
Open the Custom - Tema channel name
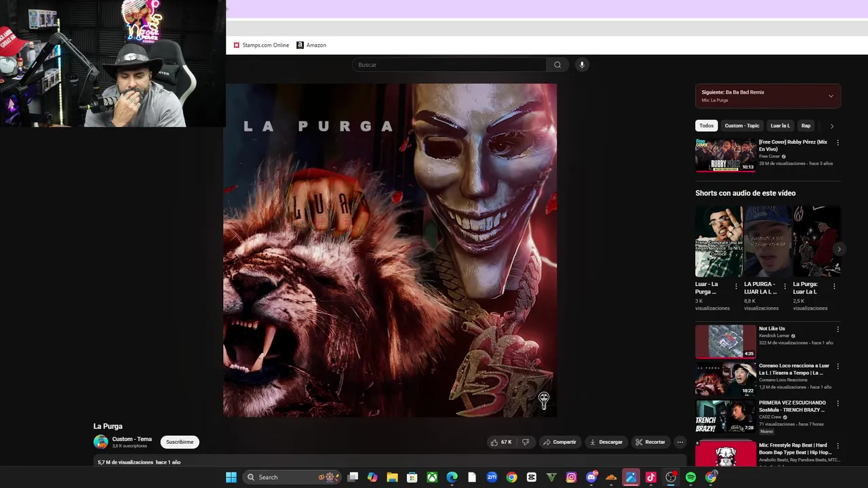pos(132,439)
